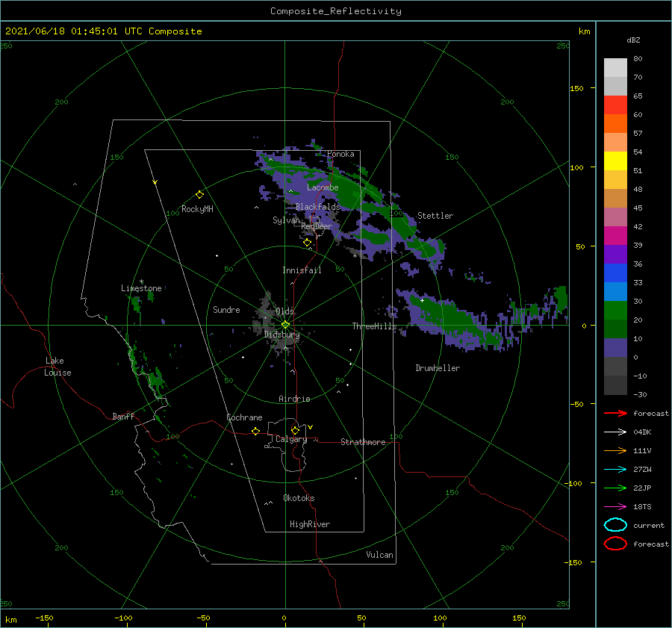This screenshot has height=628, width=672.
Task: Click the Lacombe city label
Action: 323,187
